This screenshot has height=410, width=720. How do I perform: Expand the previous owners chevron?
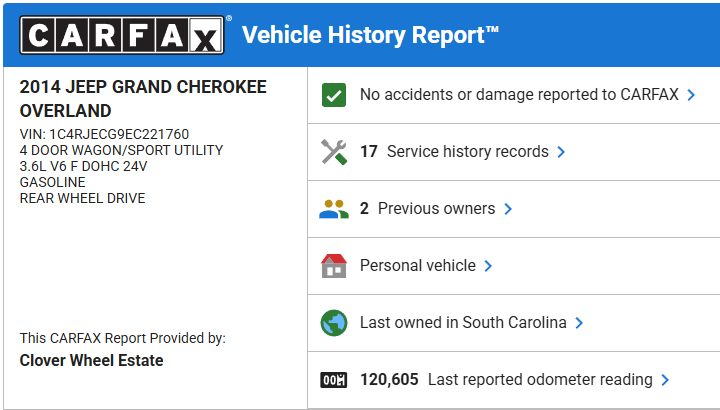click(x=508, y=209)
